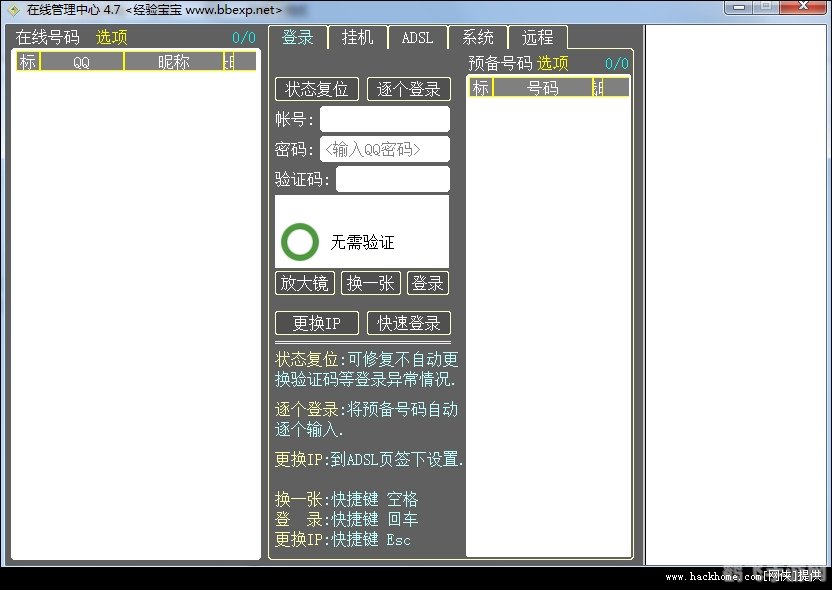Click the 帐号 account input field
The width and height of the screenshot is (832, 590).
click(x=385, y=119)
